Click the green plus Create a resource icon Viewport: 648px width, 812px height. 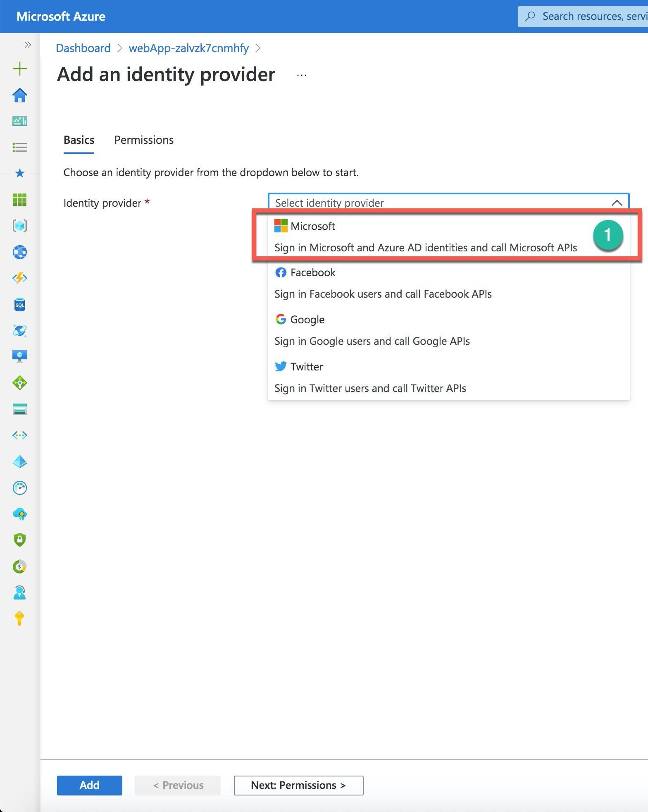20,69
